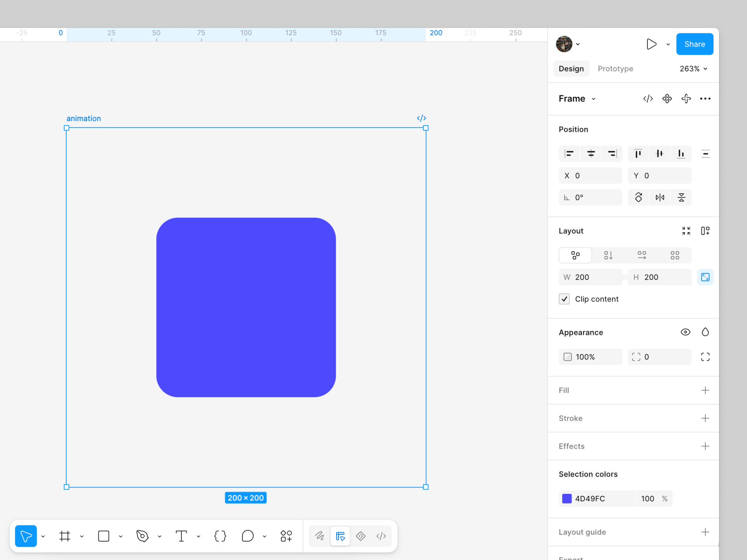Expand Pen tool options chevron
The width and height of the screenshot is (747, 560).
click(160, 536)
